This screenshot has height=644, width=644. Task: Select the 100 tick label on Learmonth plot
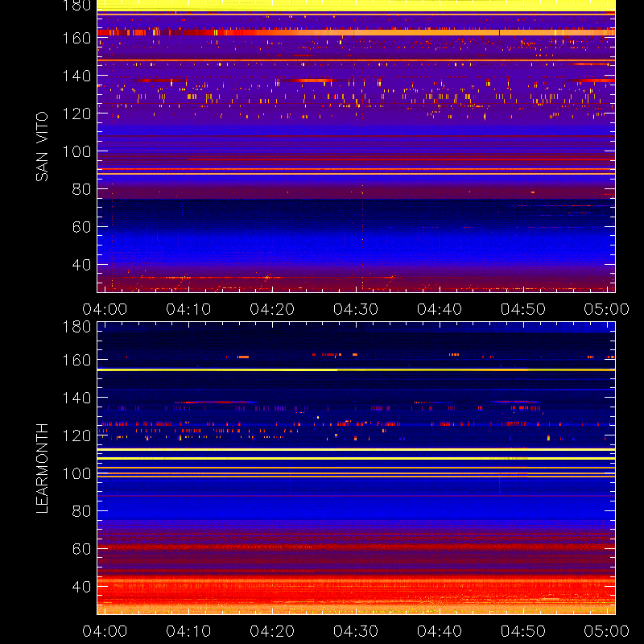pyautogui.click(x=76, y=473)
